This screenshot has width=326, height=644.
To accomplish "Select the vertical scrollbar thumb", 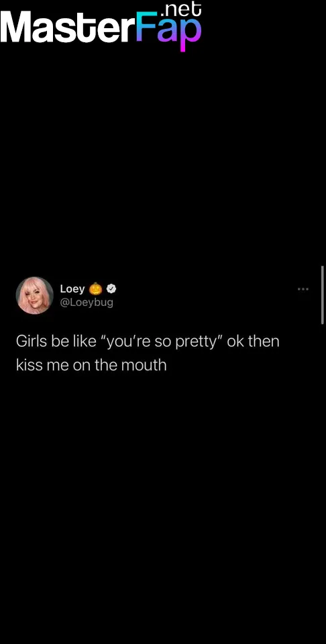I will tap(323, 295).
